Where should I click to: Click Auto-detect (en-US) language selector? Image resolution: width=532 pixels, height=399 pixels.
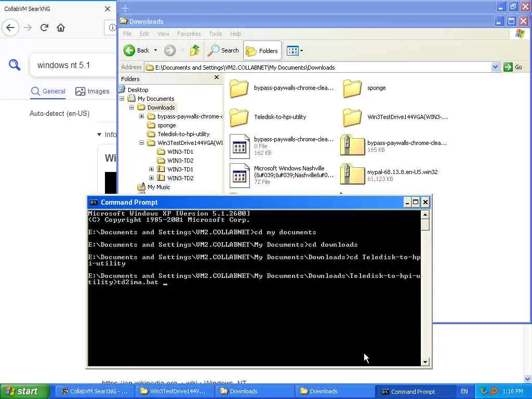click(x=59, y=113)
